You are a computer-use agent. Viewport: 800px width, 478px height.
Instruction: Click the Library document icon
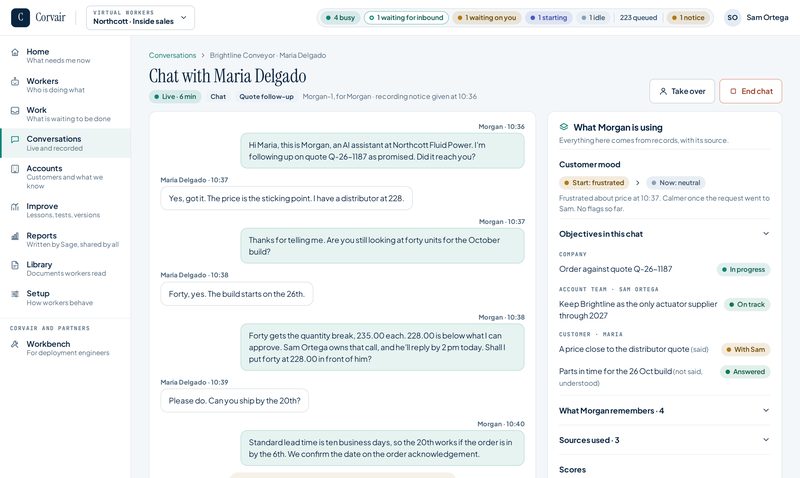coord(15,265)
